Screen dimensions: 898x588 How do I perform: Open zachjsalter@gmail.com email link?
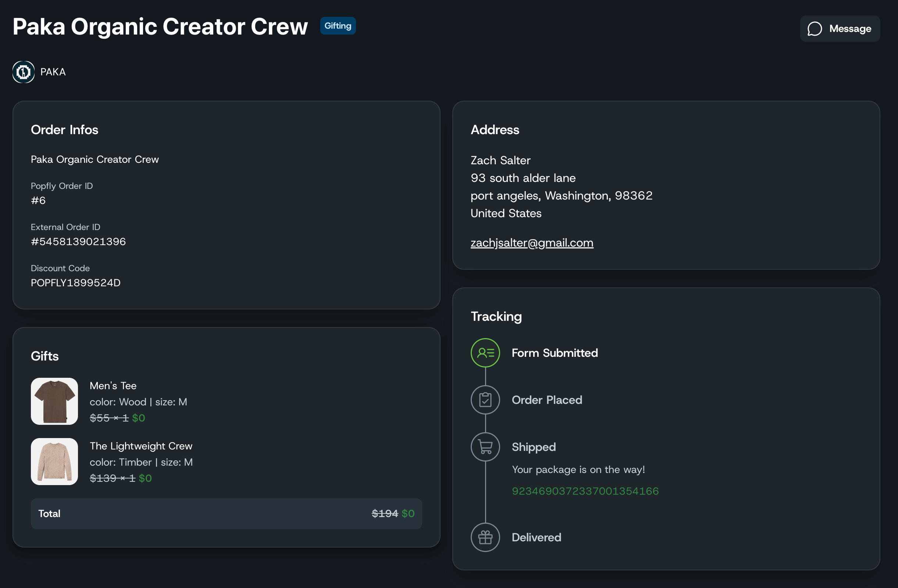[532, 243]
